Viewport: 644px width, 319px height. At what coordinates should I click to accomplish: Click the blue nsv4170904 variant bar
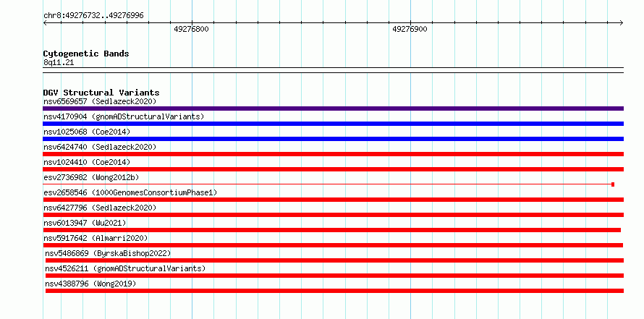coord(333,124)
